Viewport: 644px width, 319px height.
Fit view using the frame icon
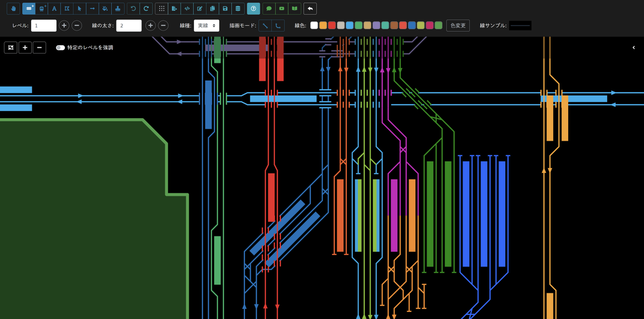click(11, 48)
